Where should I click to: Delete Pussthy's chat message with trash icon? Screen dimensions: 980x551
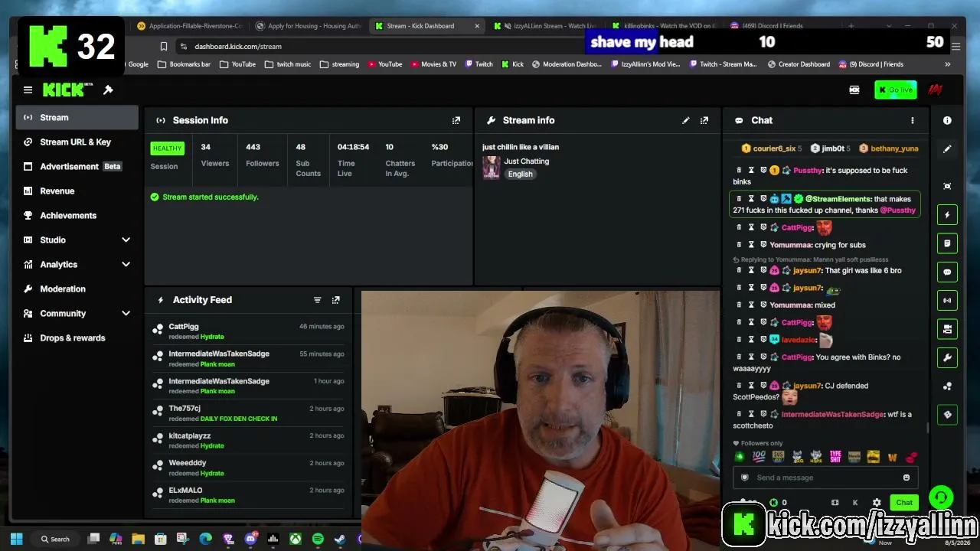click(739, 171)
